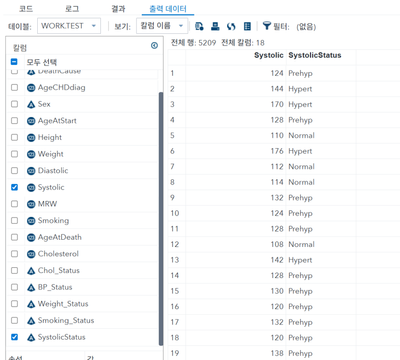The image size is (400, 360).
Task: Toggle the 모두 선택 select-all checkbox
Action: coord(14,62)
